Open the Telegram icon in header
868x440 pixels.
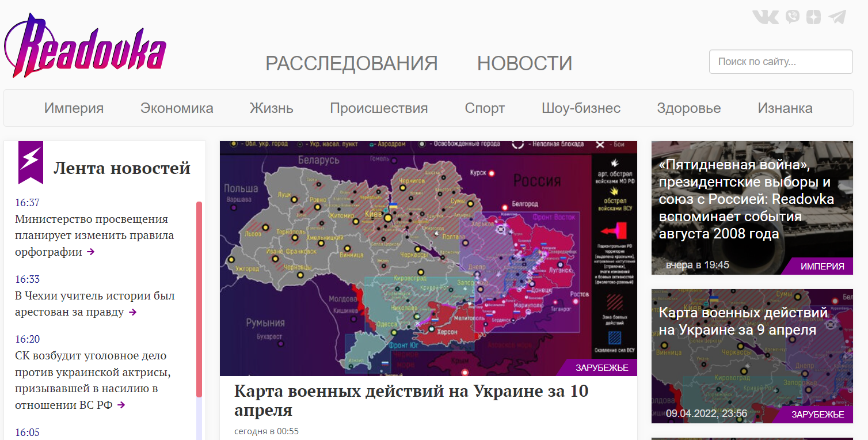pyautogui.click(x=837, y=17)
